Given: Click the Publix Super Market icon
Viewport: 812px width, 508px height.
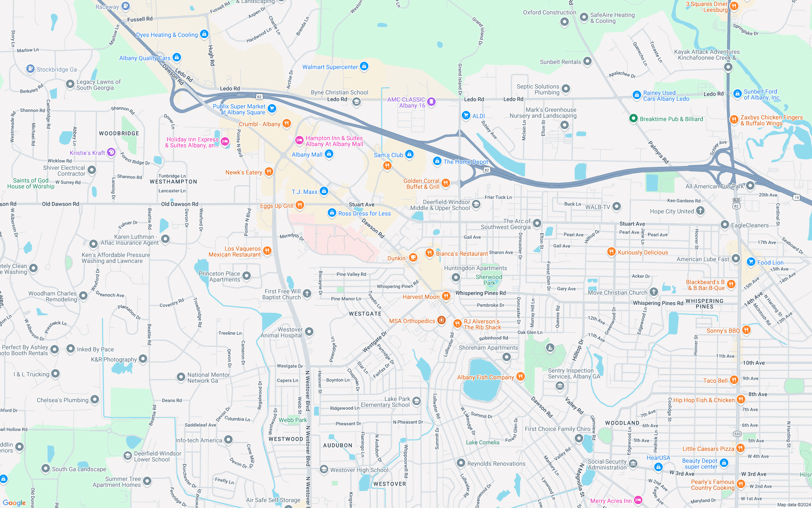Looking at the screenshot, I should point(271,107).
